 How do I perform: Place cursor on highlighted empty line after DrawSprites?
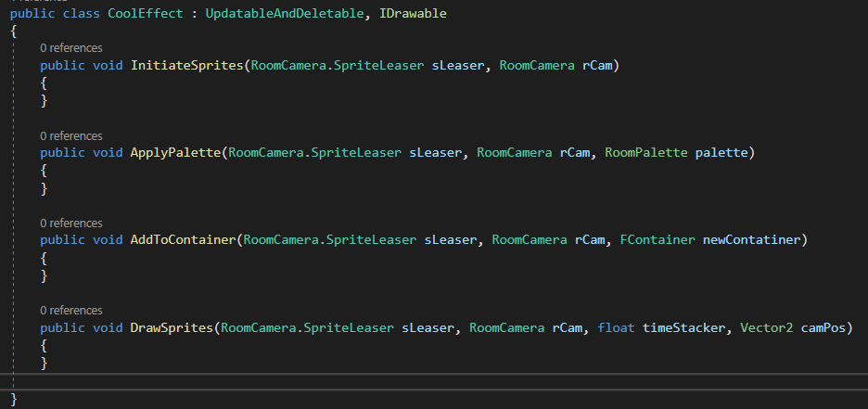coord(371,381)
